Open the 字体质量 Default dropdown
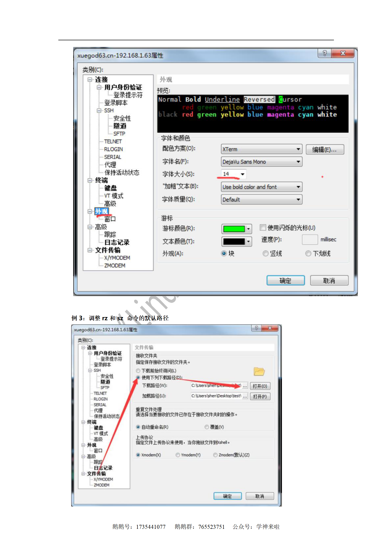 coord(261,199)
